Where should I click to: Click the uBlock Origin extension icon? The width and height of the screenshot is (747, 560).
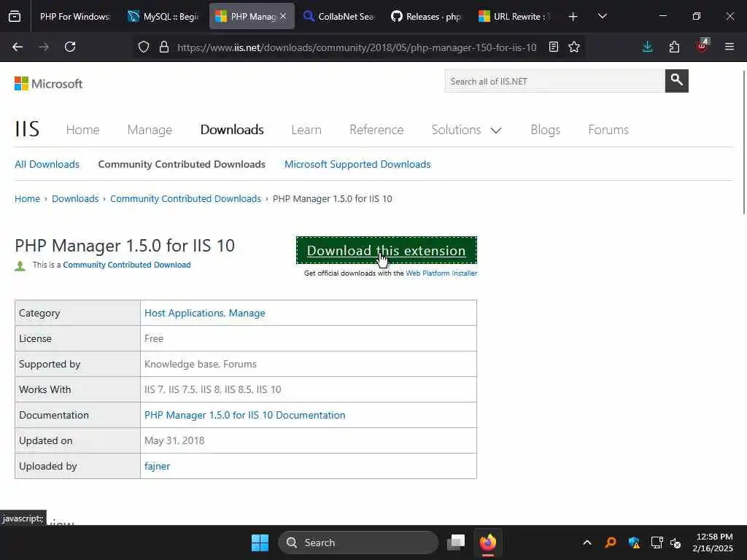(702, 46)
